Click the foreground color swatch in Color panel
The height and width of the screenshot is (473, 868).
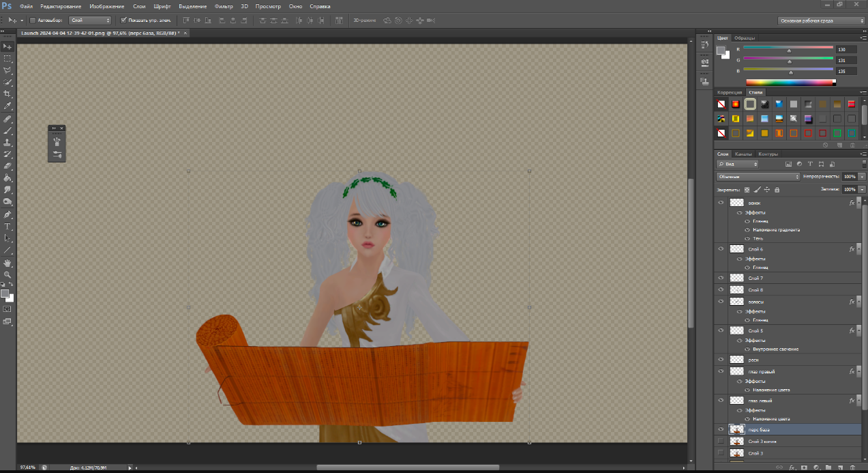(x=721, y=50)
